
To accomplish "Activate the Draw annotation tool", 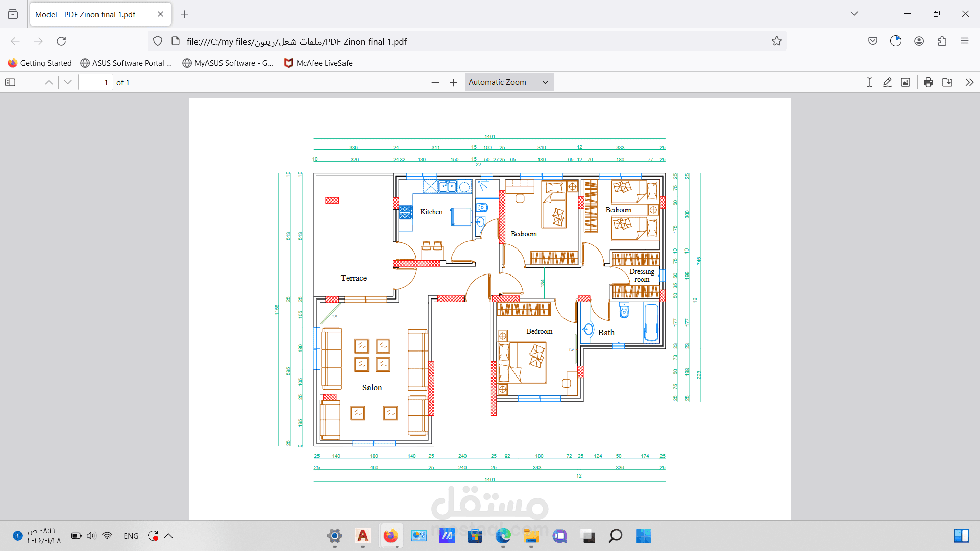I will (x=888, y=82).
